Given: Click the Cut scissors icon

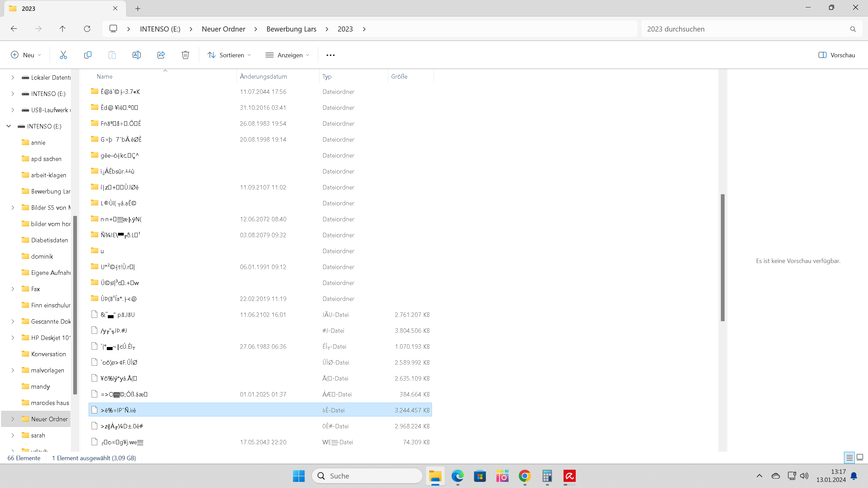Looking at the screenshot, I should click(x=63, y=55).
